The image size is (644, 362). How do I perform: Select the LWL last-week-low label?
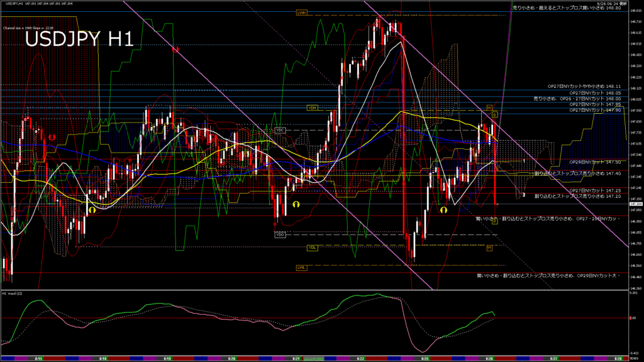(302, 268)
